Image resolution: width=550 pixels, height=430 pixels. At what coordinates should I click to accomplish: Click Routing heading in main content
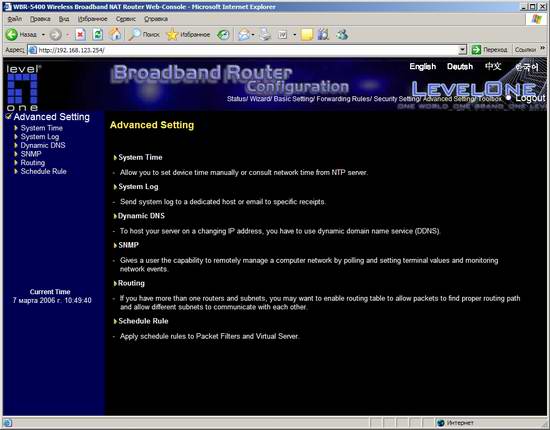tap(131, 283)
